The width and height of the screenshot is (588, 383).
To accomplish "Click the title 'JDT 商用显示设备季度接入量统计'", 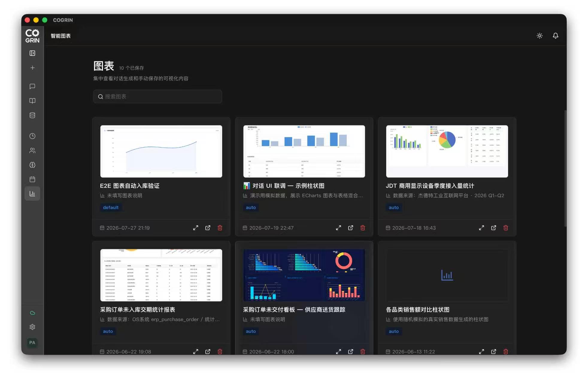I will [x=430, y=186].
